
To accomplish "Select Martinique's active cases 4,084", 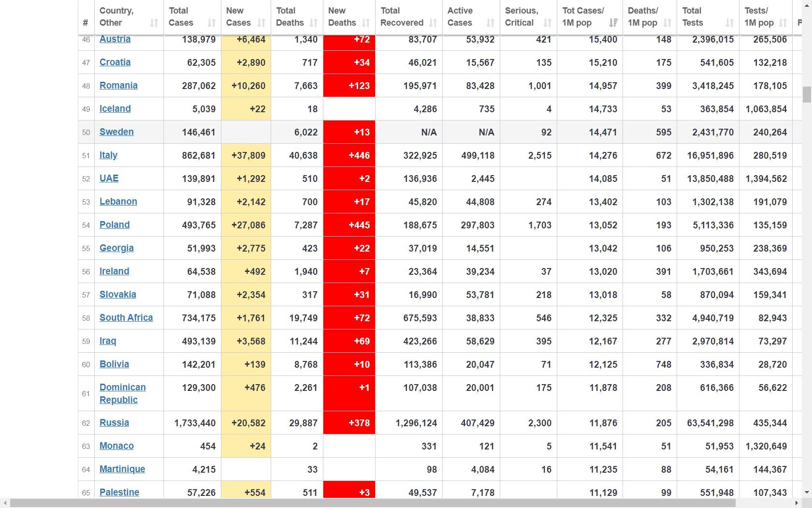I will [x=471, y=469].
